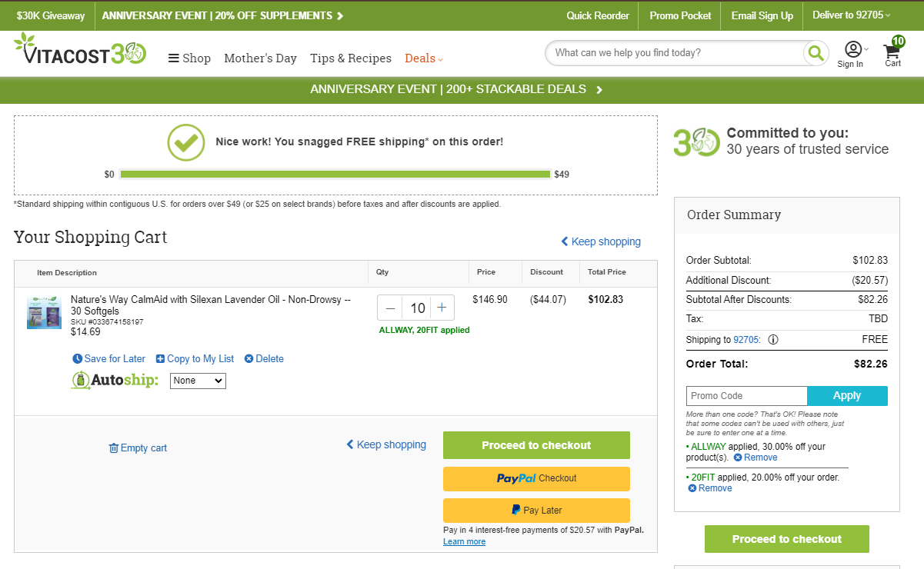Image resolution: width=924 pixels, height=569 pixels.
Task: Click Quick Reorder in top bar
Action: (598, 15)
